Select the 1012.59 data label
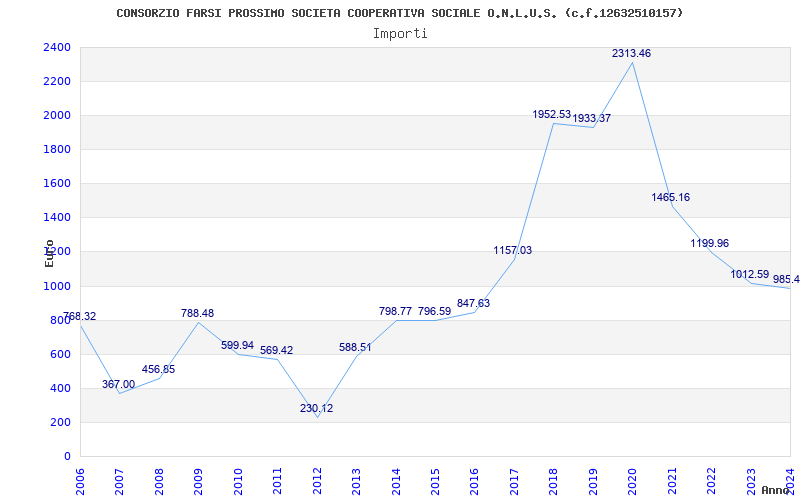 pyautogui.click(x=749, y=274)
